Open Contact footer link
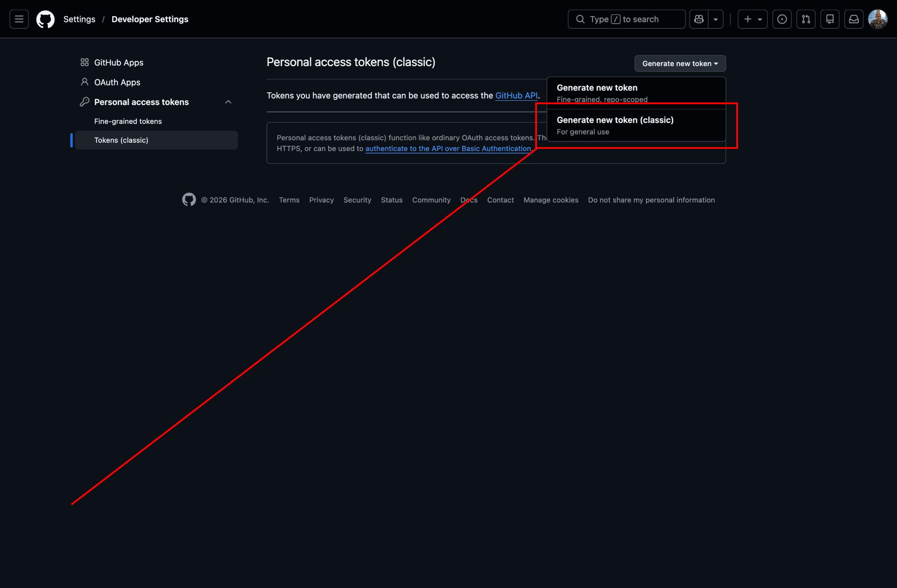 [x=501, y=200]
